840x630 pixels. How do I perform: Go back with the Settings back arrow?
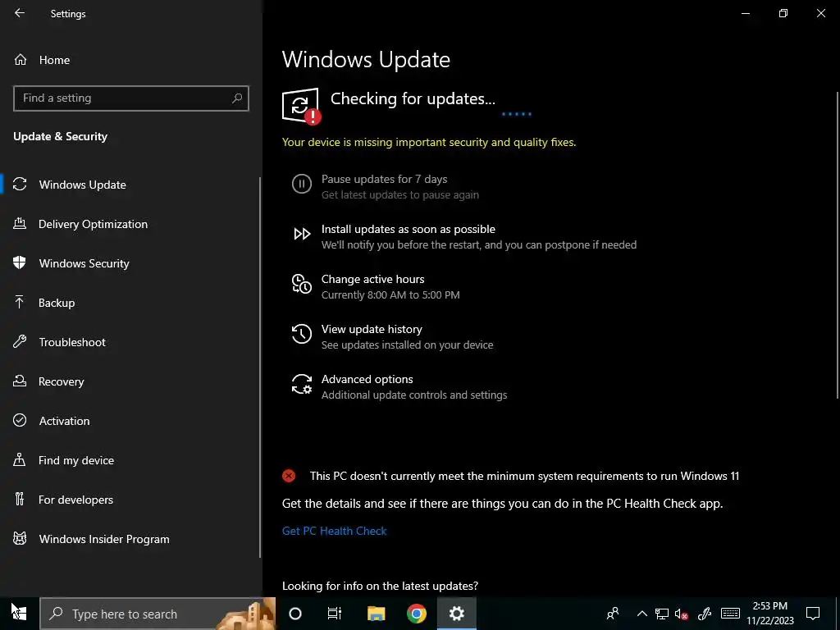click(20, 13)
